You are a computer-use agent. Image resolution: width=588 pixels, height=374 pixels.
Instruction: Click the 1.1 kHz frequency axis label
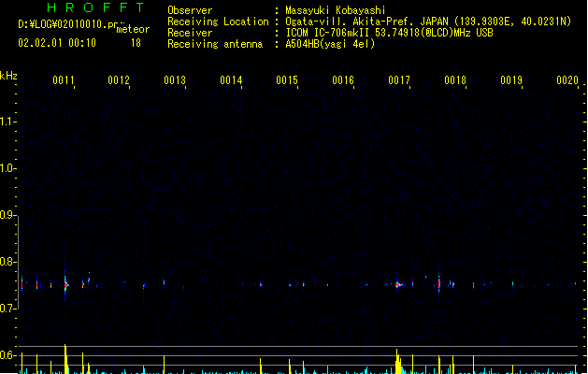(x=7, y=122)
